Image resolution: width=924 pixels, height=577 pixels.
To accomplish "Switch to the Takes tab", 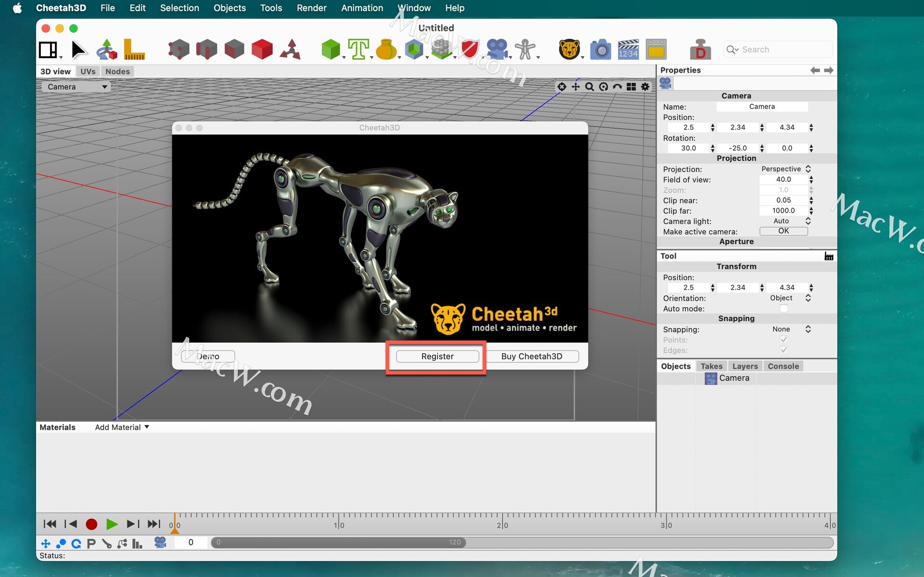I will point(711,366).
